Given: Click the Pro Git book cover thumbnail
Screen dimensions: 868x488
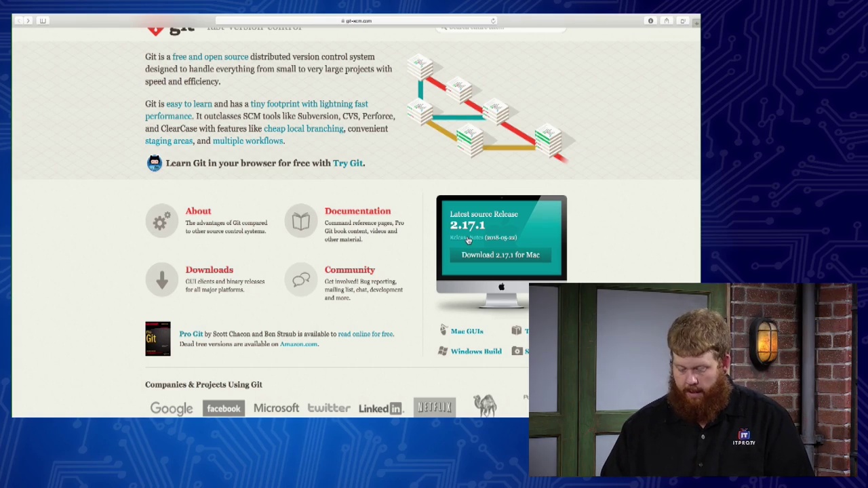Looking at the screenshot, I should 158,339.
